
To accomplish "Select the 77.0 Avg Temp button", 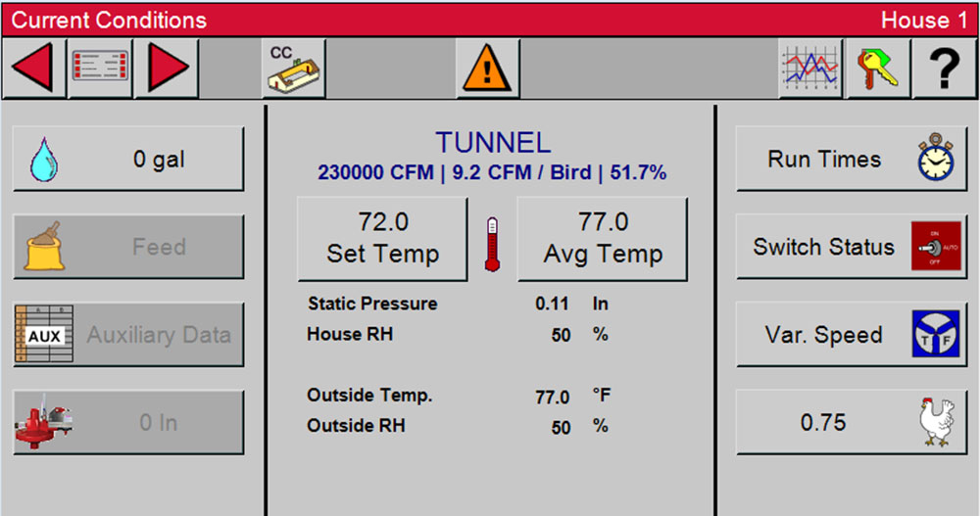I will [x=603, y=239].
